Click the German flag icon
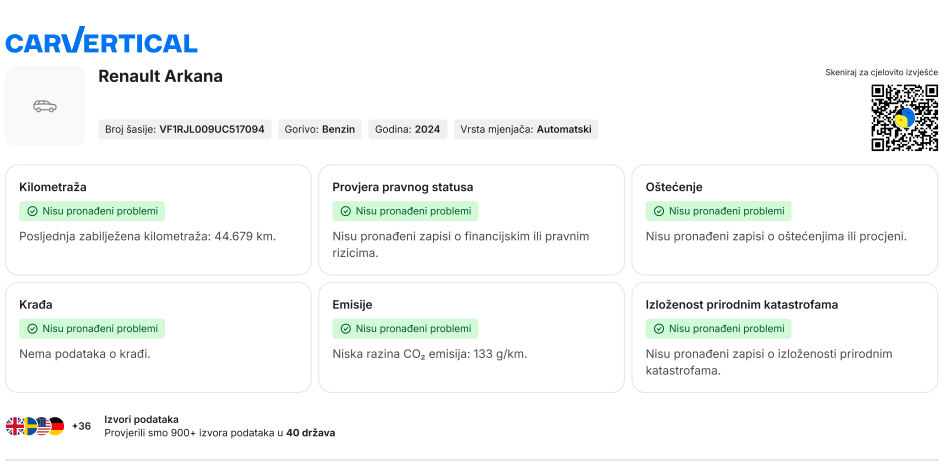The height and width of the screenshot is (475, 945). 56,426
